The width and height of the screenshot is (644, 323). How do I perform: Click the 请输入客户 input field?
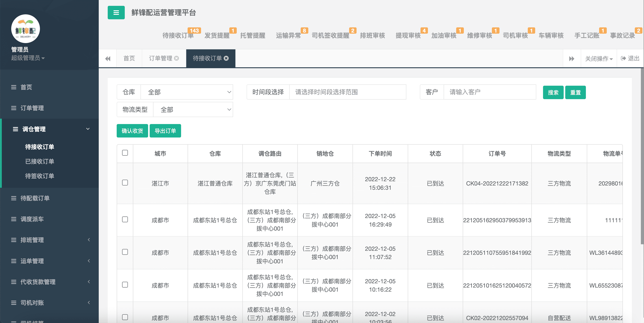pyautogui.click(x=490, y=92)
